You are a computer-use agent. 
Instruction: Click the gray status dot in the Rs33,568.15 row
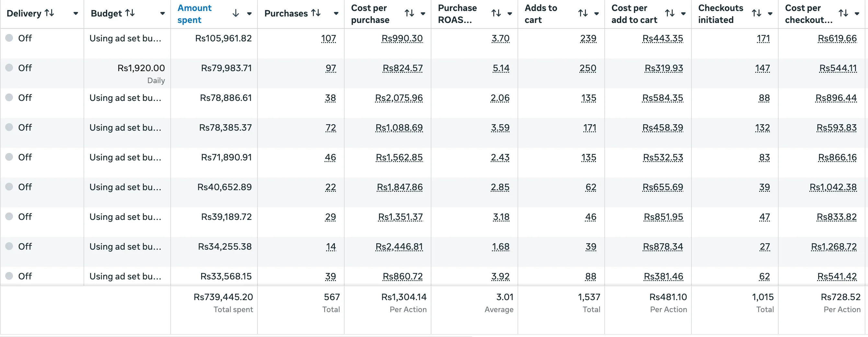point(9,276)
